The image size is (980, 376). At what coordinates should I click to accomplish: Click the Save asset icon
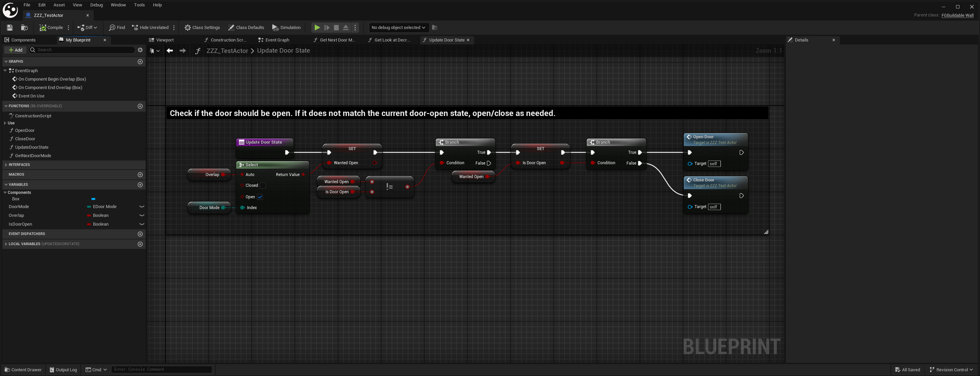coord(10,27)
